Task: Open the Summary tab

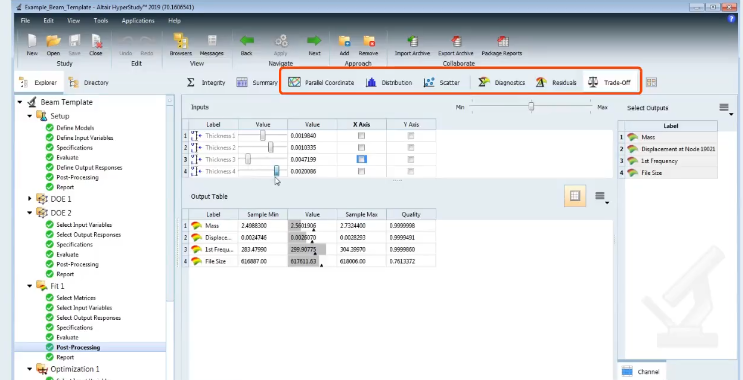Action: click(257, 82)
